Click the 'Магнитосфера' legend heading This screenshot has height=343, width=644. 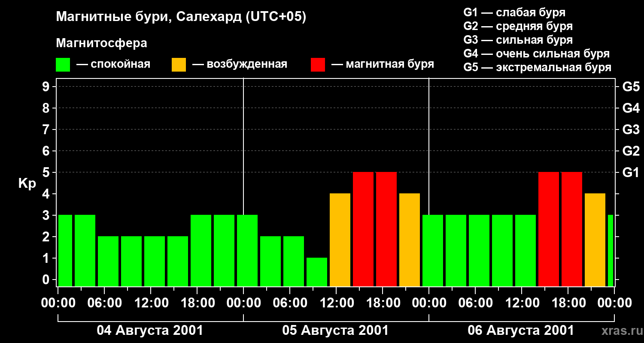coord(101,43)
